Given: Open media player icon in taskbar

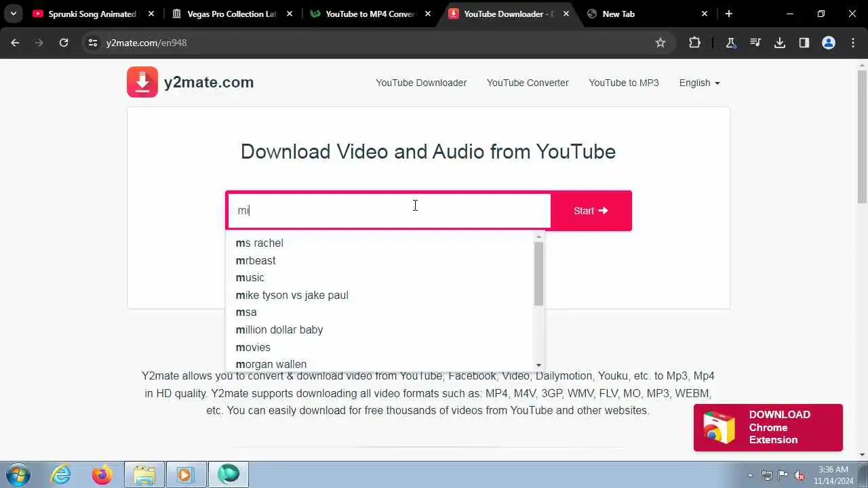Looking at the screenshot, I should tap(185, 474).
